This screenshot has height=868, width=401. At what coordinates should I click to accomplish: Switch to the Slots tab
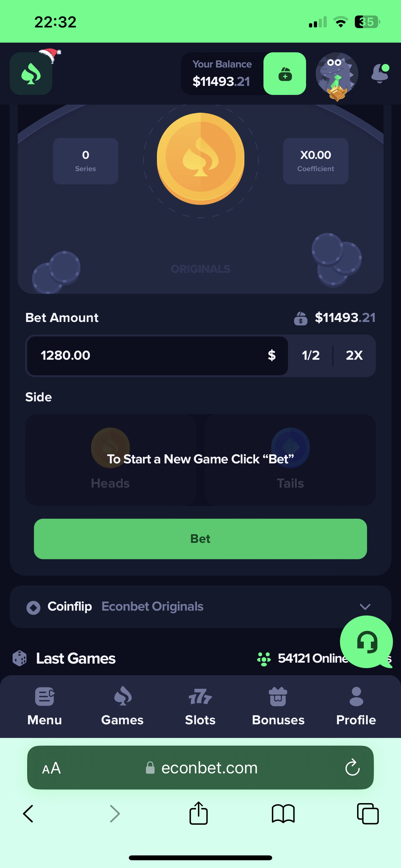pos(200,707)
